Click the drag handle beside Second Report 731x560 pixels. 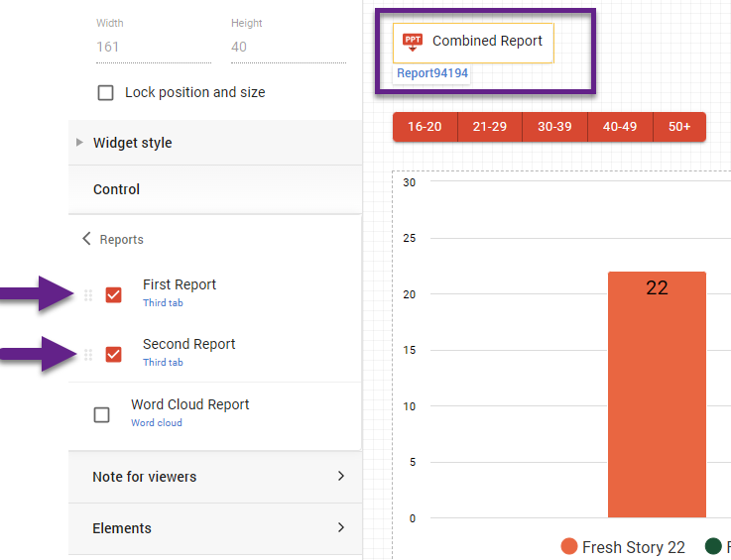tap(88, 354)
